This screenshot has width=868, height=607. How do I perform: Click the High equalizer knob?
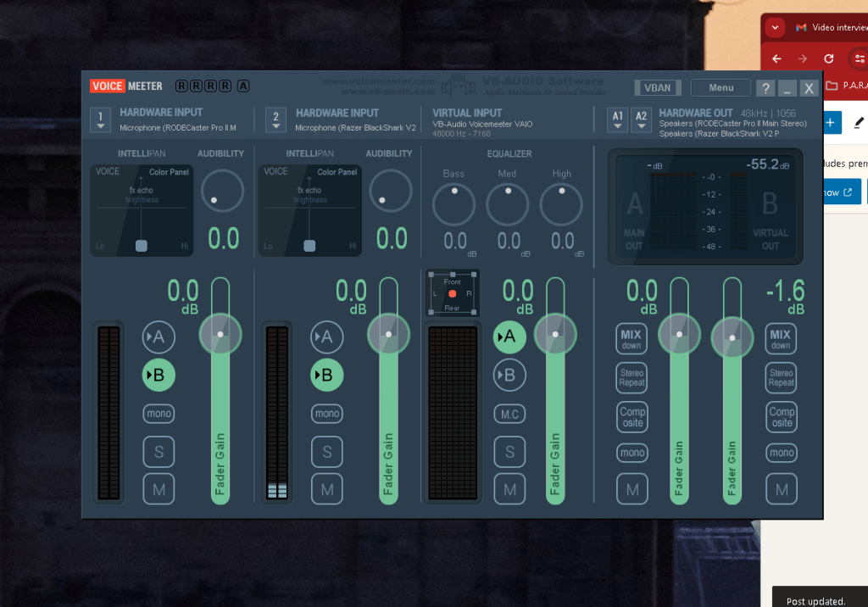pos(561,204)
